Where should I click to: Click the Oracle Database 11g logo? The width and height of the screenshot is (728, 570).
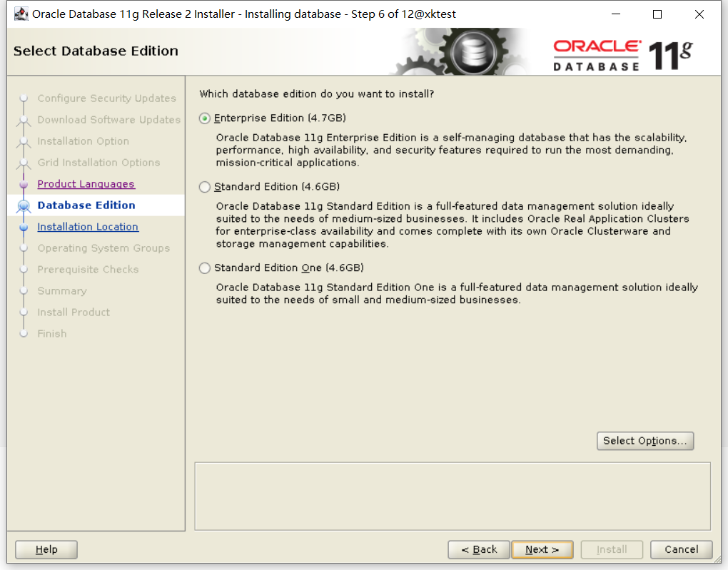[x=622, y=55]
